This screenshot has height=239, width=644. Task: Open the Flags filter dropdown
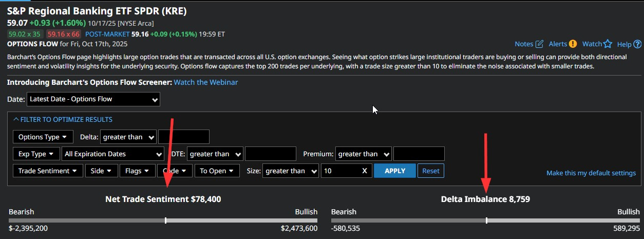pyautogui.click(x=138, y=171)
